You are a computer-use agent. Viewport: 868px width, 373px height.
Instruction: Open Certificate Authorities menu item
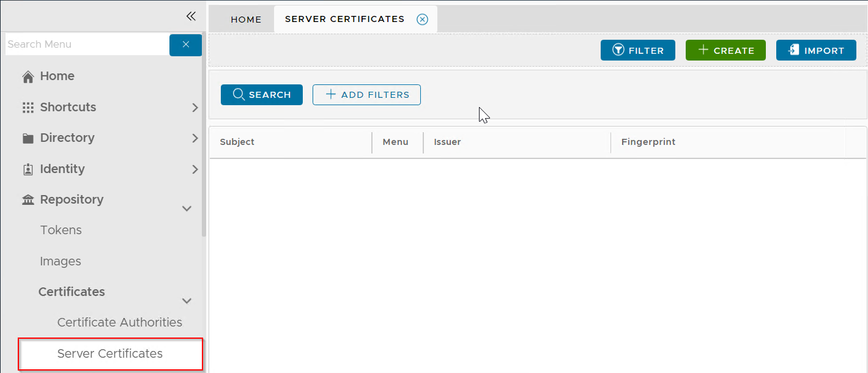[119, 322]
